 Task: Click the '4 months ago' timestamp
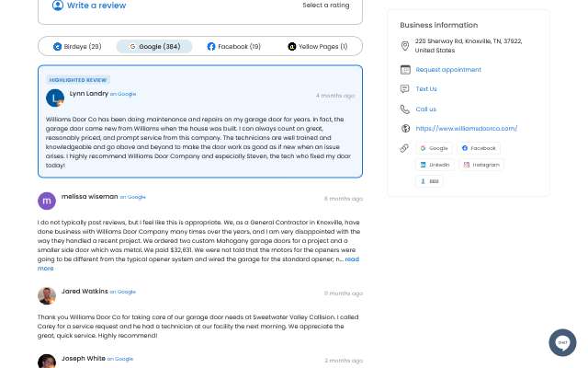coord(335,96)
